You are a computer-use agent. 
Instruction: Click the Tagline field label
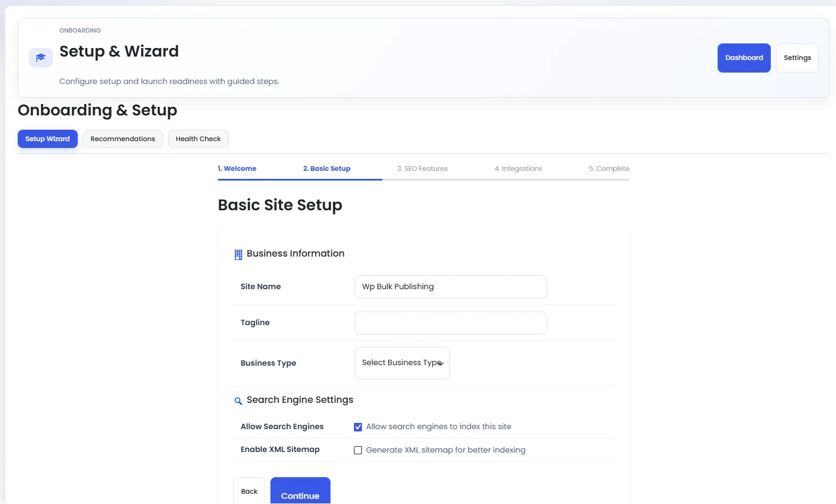(255, 323)
